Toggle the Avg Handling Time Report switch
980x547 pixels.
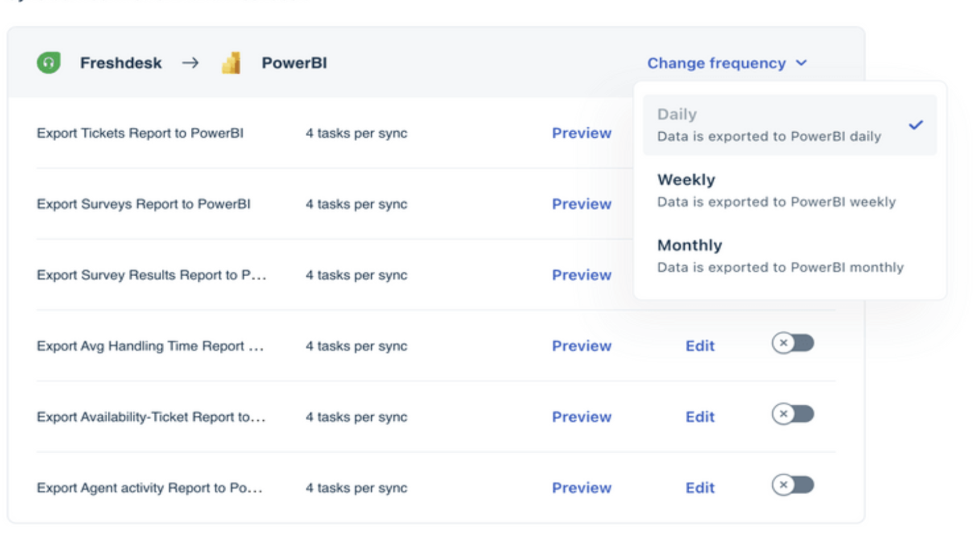pyautogui.click(x=792, y=343)
